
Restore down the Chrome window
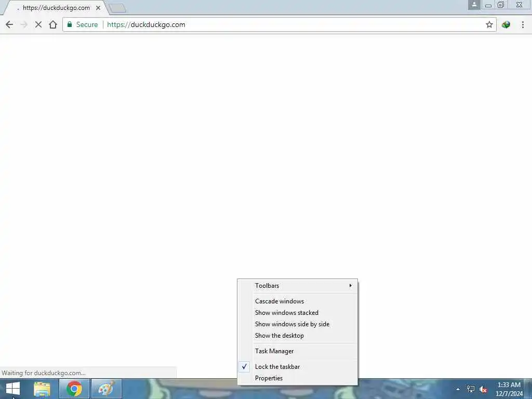tap(501, 5)
